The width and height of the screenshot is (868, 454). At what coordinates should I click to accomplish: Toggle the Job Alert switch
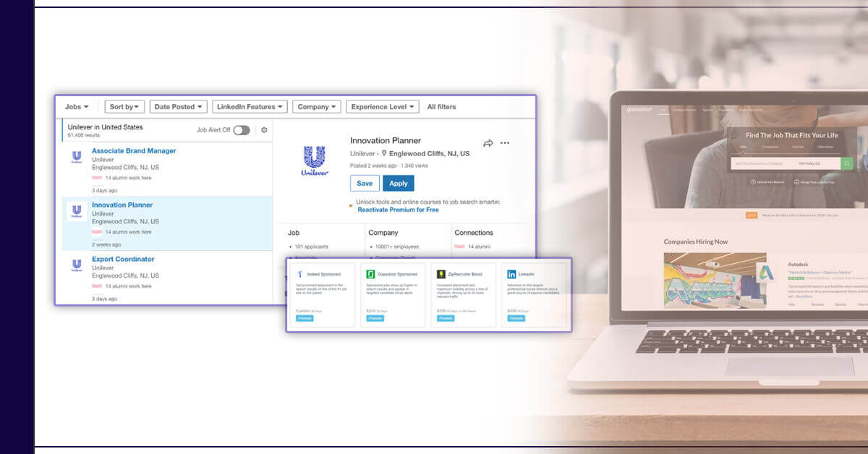pyautogui.click(x=241, y=130)
